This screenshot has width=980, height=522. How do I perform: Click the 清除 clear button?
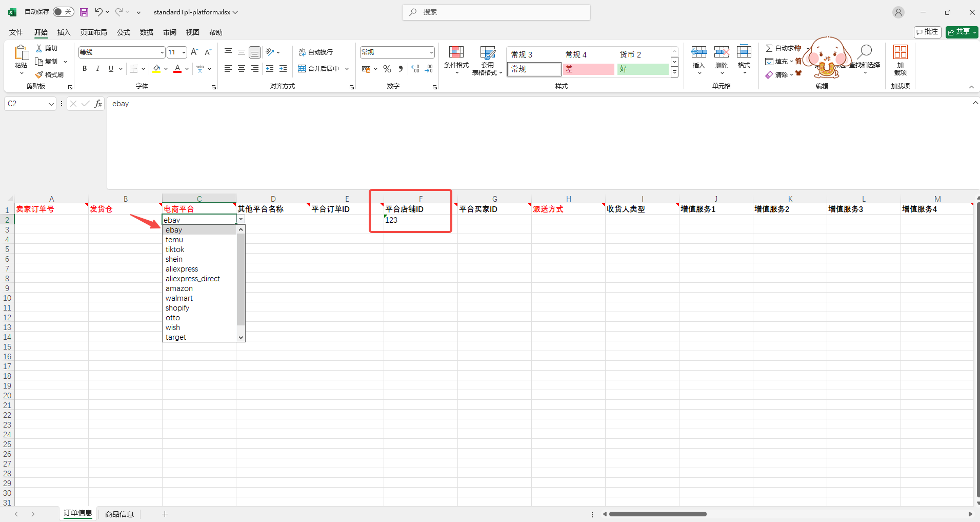pos(776,74)
